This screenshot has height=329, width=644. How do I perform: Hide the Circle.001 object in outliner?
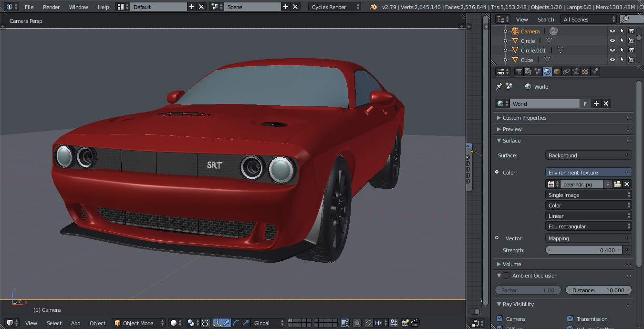(613, 50)
